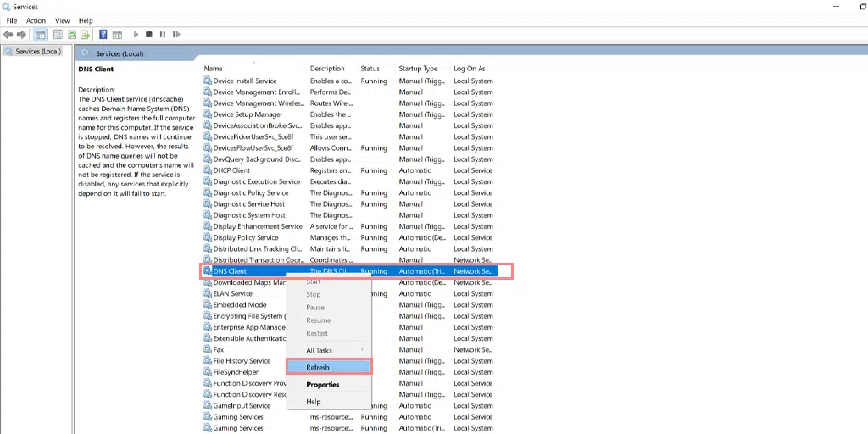The height and width of the screenshot is (434, 868).
Task: Click the Running status of DHCP Client
Action: [x=374, y=170]
